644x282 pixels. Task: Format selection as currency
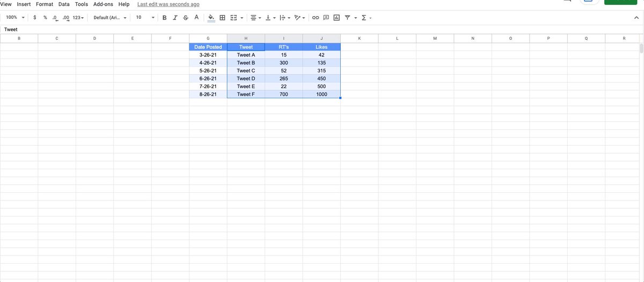click(35, 18)
